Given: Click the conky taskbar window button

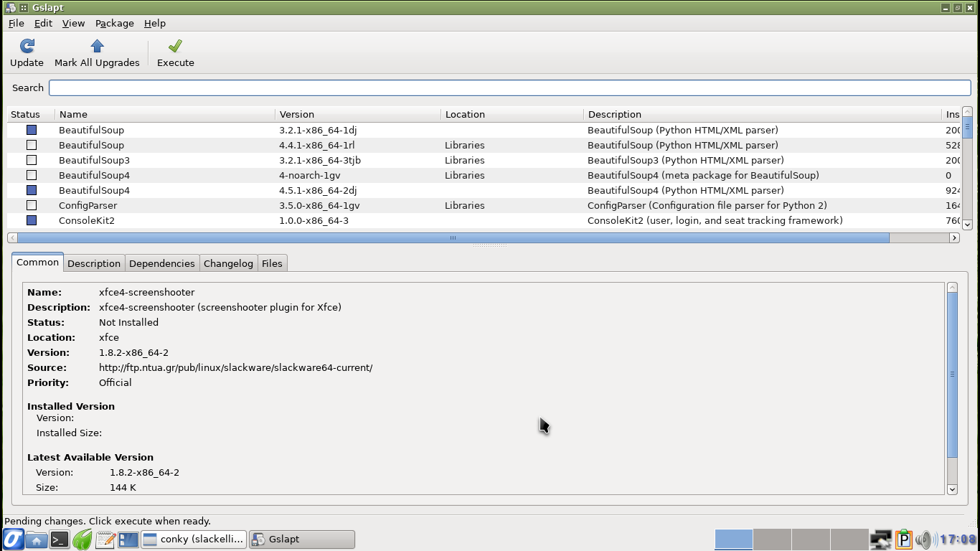Looking at the screenshot, I should click(194, 540).
